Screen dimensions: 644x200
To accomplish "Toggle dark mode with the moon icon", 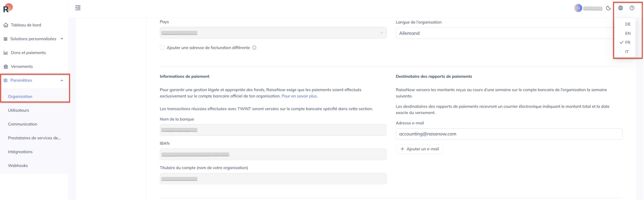I will pos(608,8).
